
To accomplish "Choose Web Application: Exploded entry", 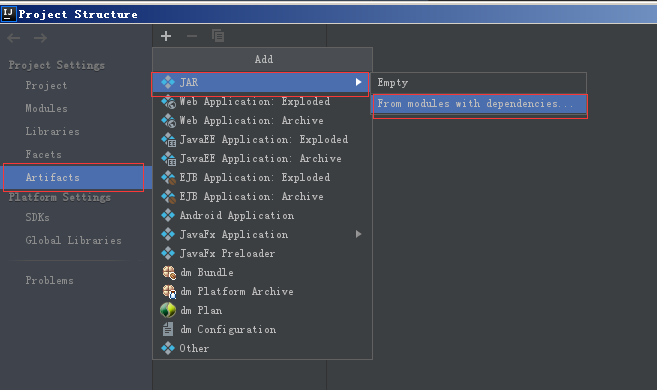I will pos(262,101).
